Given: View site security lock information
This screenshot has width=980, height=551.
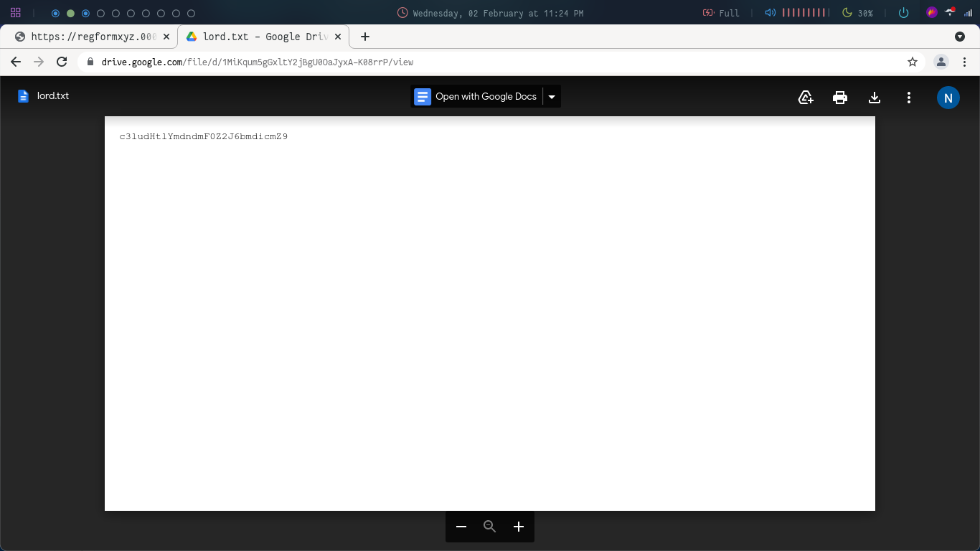Looking at the screenshot, I should (90, 62).
